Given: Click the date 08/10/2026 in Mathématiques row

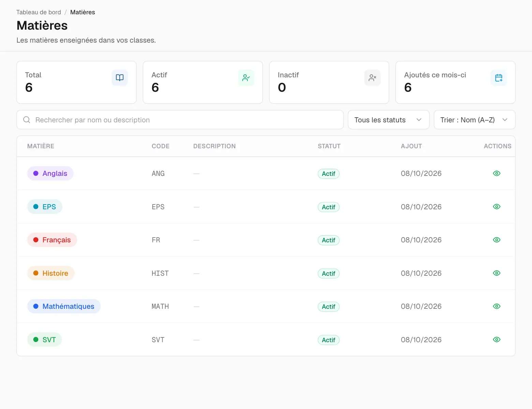Looking at the screenshot, I should pyautogui.click(x=421, y=306).
